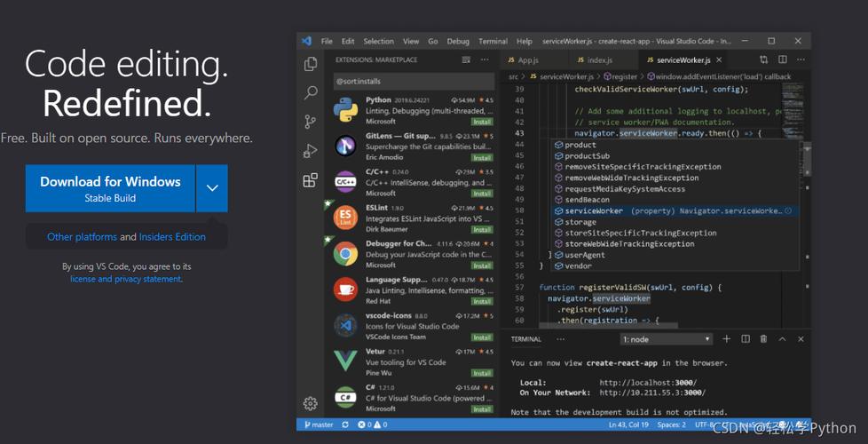Open license and privacy statement link
Image resolution: width=868 pixels, height=444 pixels.
tap(126, 279)
